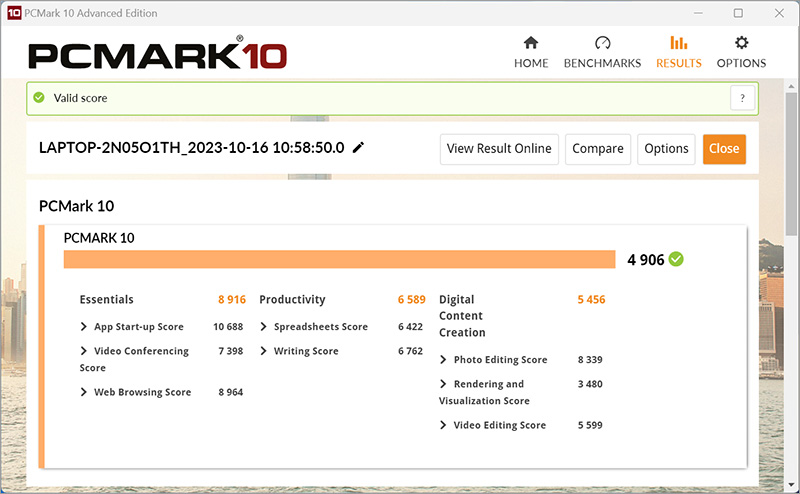Click the PCMARK 10 card heading

[99, 238]
